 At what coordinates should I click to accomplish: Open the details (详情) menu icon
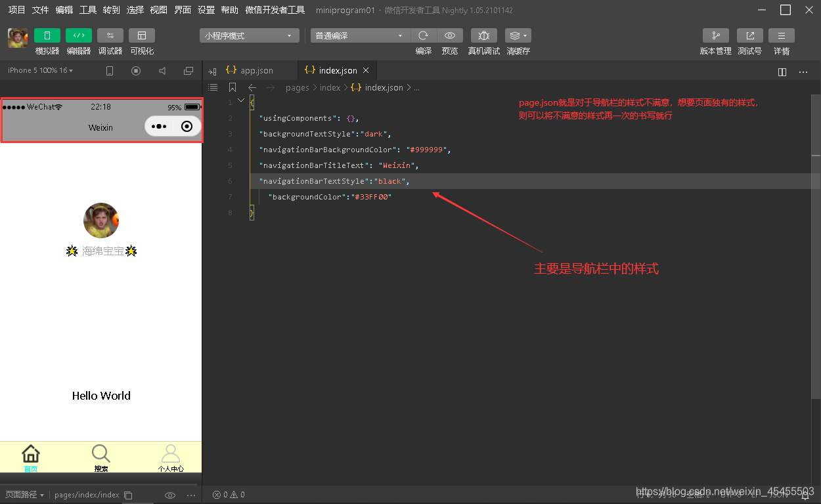(782, 35)
